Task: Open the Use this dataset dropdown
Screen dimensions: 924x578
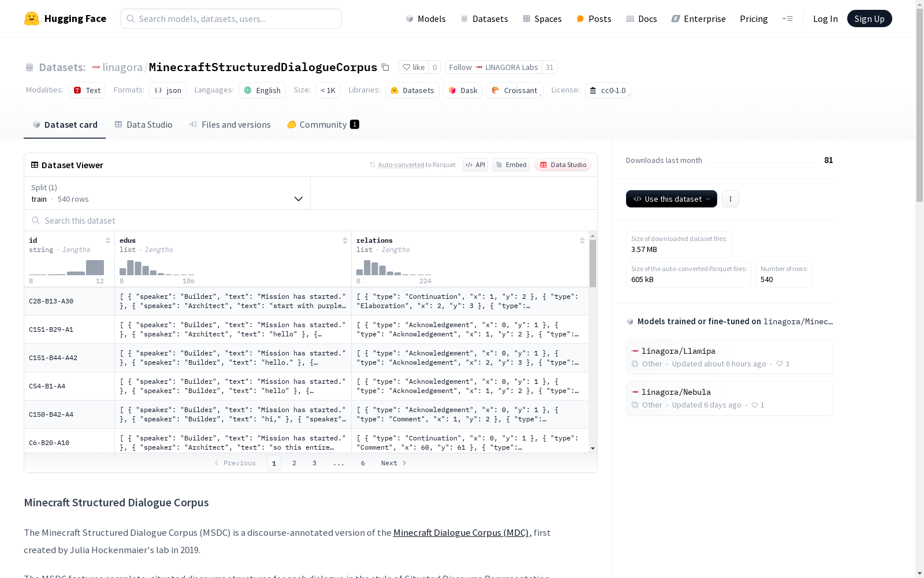Action: 672,199
